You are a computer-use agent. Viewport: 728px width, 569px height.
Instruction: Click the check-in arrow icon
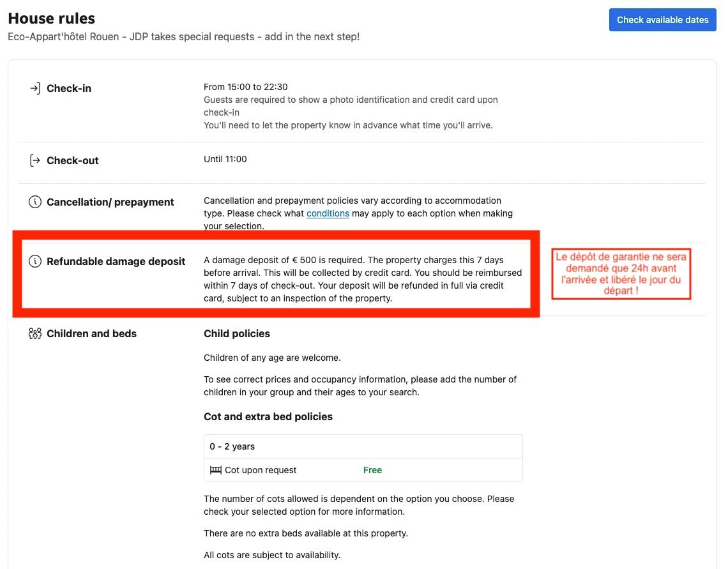coord(35,88)
